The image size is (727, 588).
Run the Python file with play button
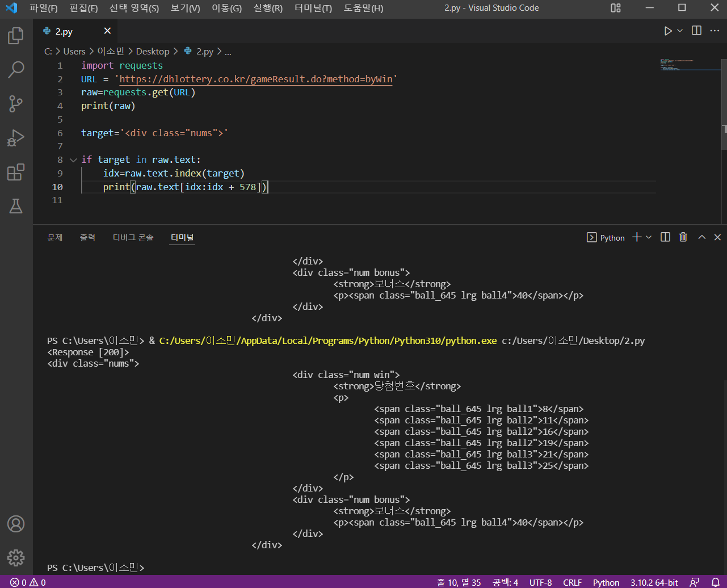click(668, 31)
